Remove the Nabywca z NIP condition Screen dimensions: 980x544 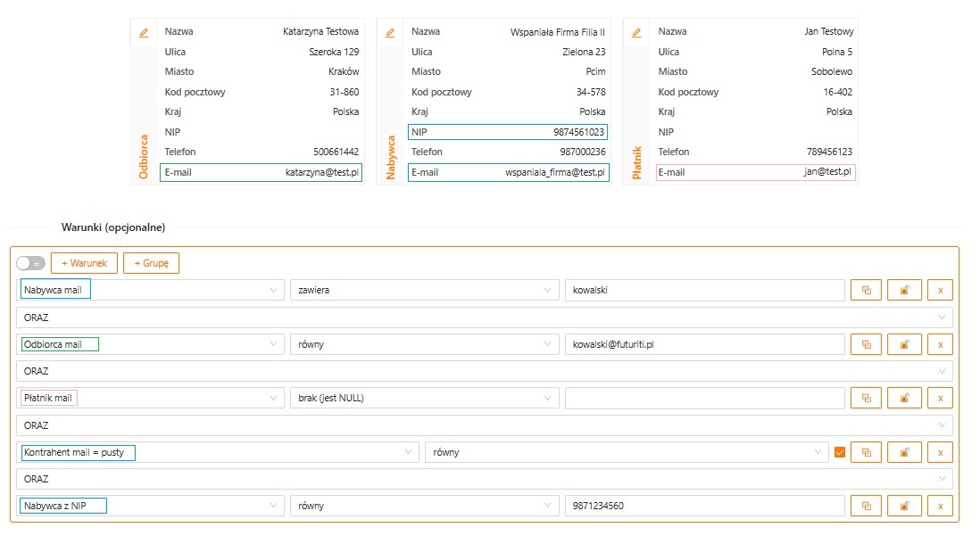coord(940,506)
